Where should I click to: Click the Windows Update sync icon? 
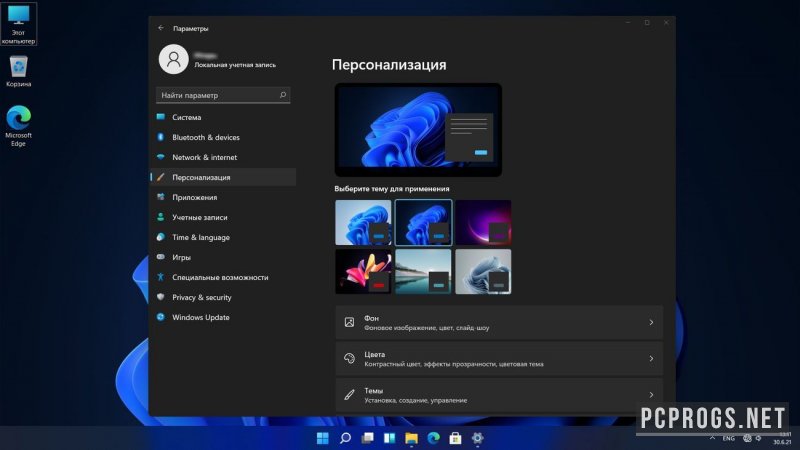pyautogui.click(x=161, y=317)
